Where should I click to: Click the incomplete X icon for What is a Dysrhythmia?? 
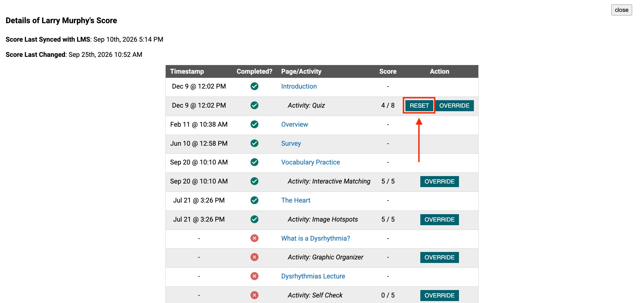click(x=254, y=238)
